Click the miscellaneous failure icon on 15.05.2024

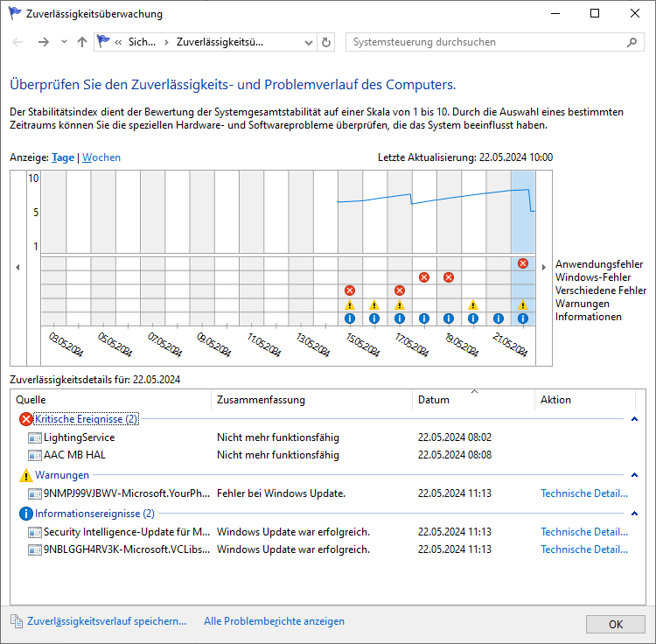click(x=350, y=290)
